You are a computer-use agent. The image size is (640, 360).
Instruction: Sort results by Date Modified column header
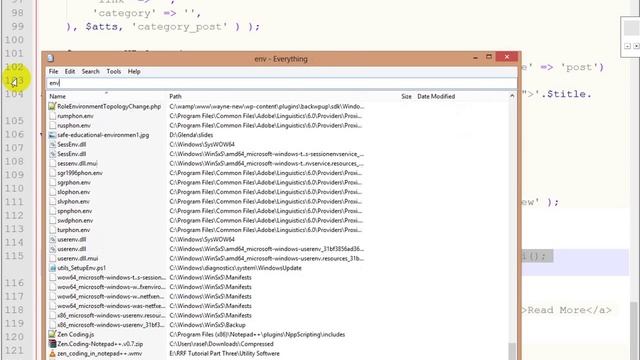pos(436,96)
